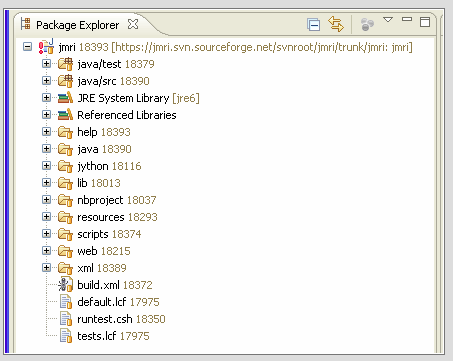
Task: Collapse the jmri project node
Action: tap(27, 46)
